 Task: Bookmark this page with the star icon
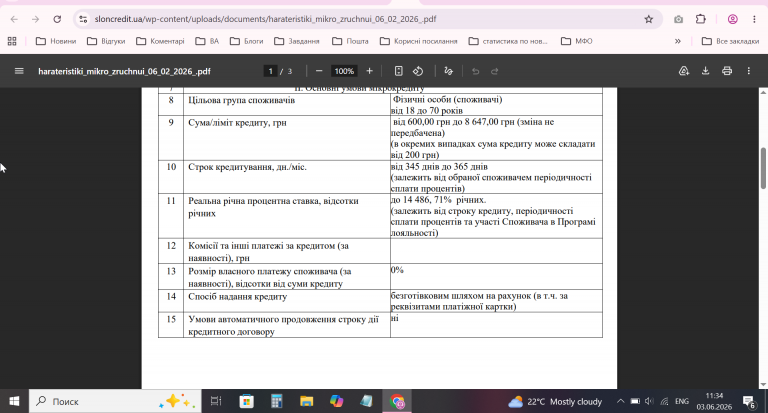coord(648,19)
